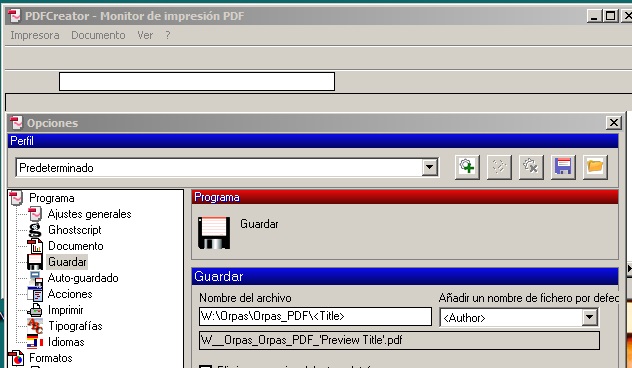Select the Formatos tree node
The width and height of the screenshot is (632, 368).
click(51, 358)
